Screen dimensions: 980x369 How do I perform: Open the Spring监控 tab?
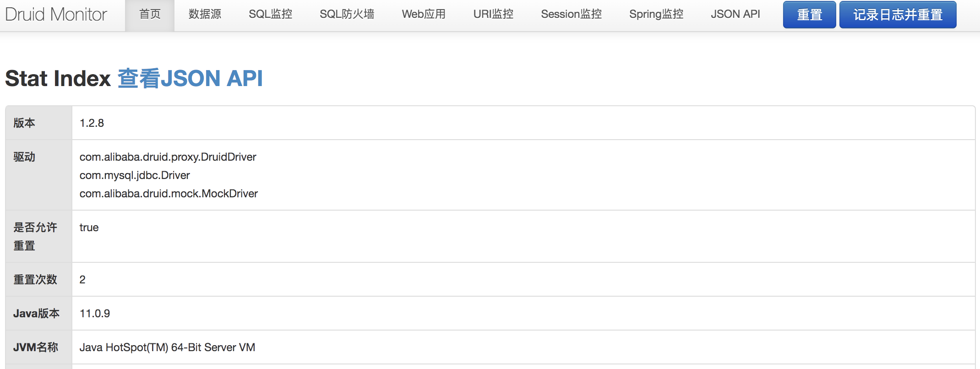click(656, 15)
